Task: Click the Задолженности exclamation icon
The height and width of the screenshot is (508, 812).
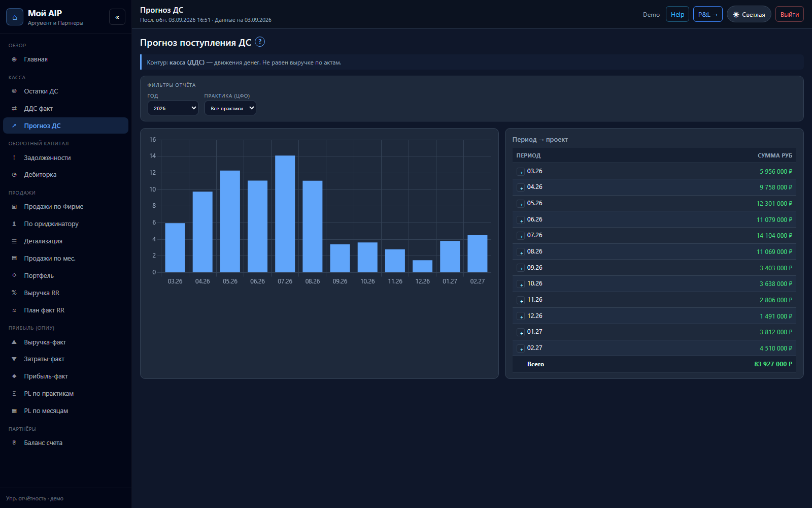Action: (x=14, y=158)
